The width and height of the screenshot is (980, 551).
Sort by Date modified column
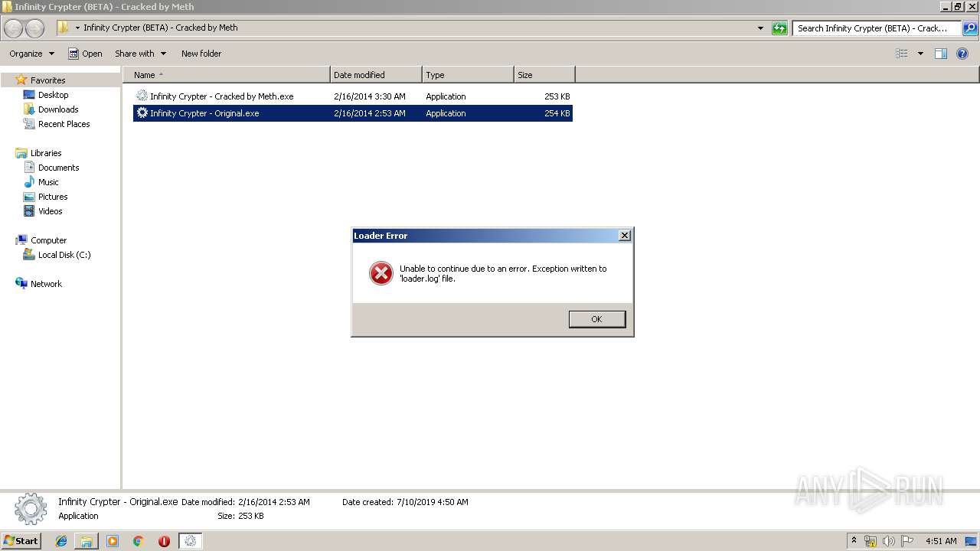point(376,75)
